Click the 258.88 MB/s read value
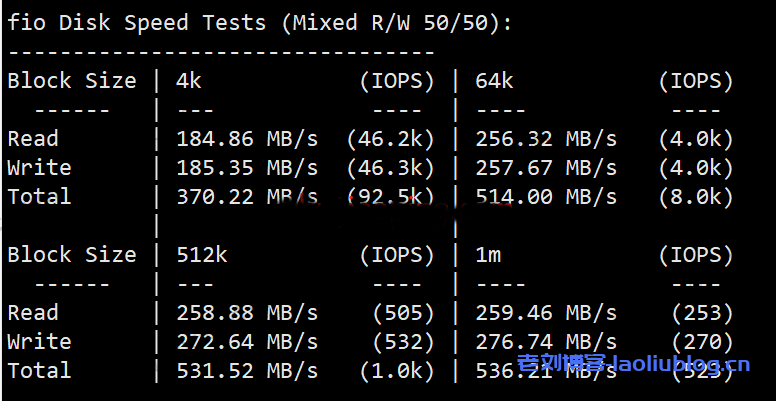Screen dimensions: 776x401 (x=247, y=313)
